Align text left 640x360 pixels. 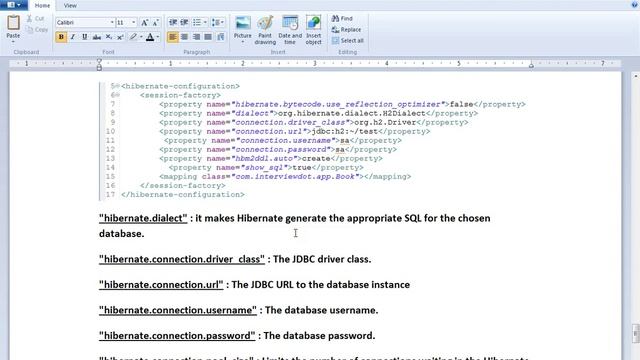click(173, 37)
